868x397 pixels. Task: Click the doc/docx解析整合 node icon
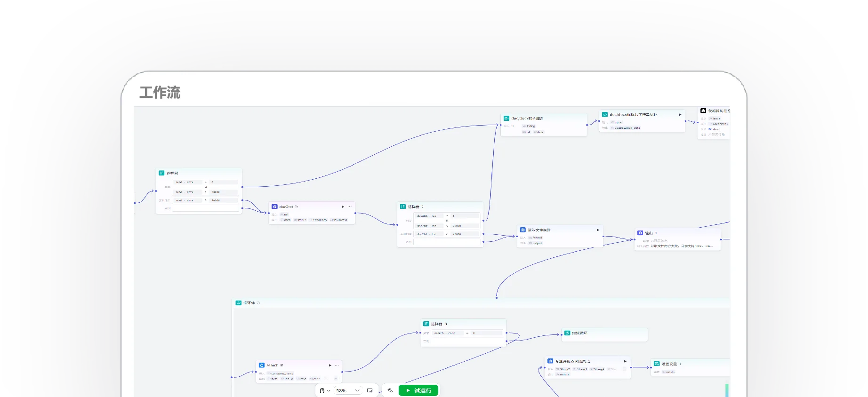506,119
